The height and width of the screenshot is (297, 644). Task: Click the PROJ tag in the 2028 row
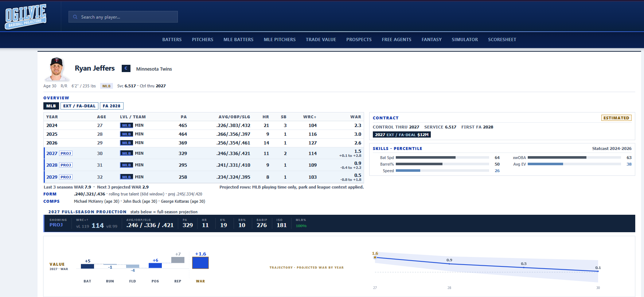pyautogui.click(x=66, y=165)
